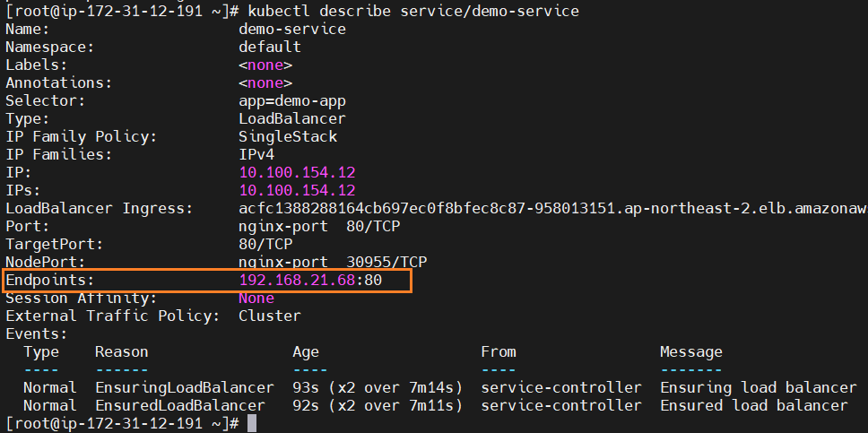Click the highlighted endpoint IP 192.168.21.68

point(297,281)
